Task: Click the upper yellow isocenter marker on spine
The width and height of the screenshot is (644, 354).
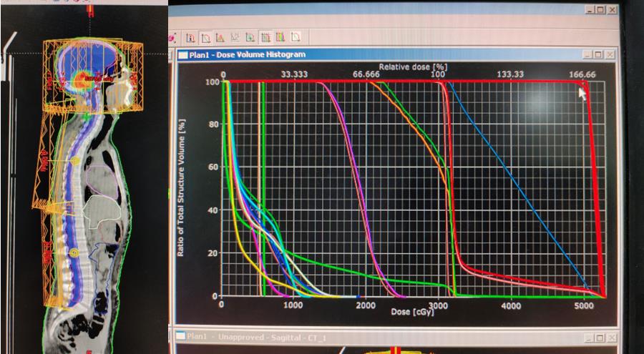Action: coord(75,162)
